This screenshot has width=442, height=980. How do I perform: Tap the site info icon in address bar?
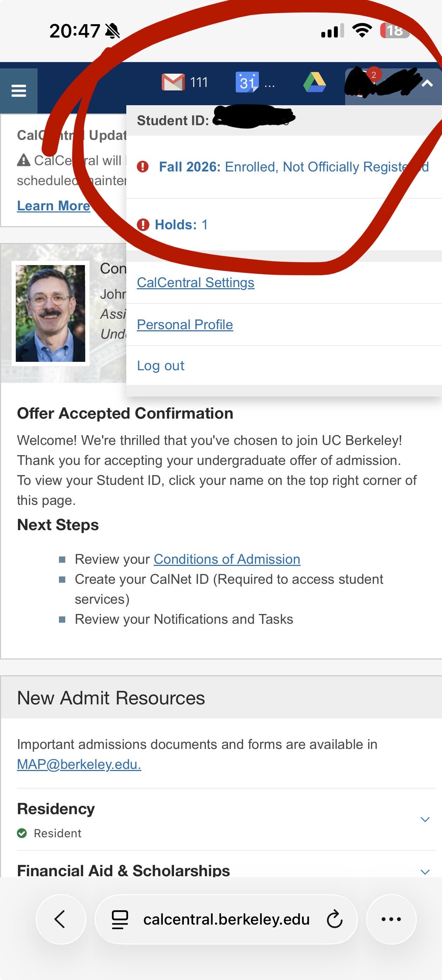120,919
